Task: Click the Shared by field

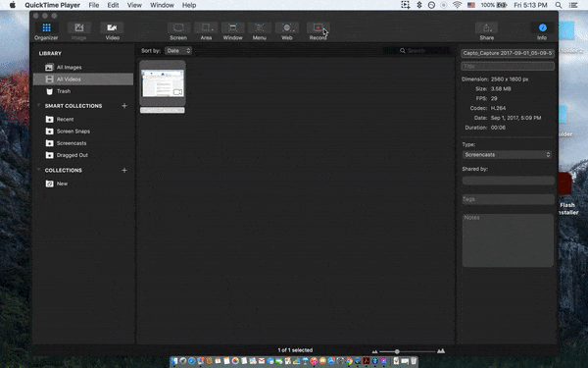Action: tap(508, 181)
